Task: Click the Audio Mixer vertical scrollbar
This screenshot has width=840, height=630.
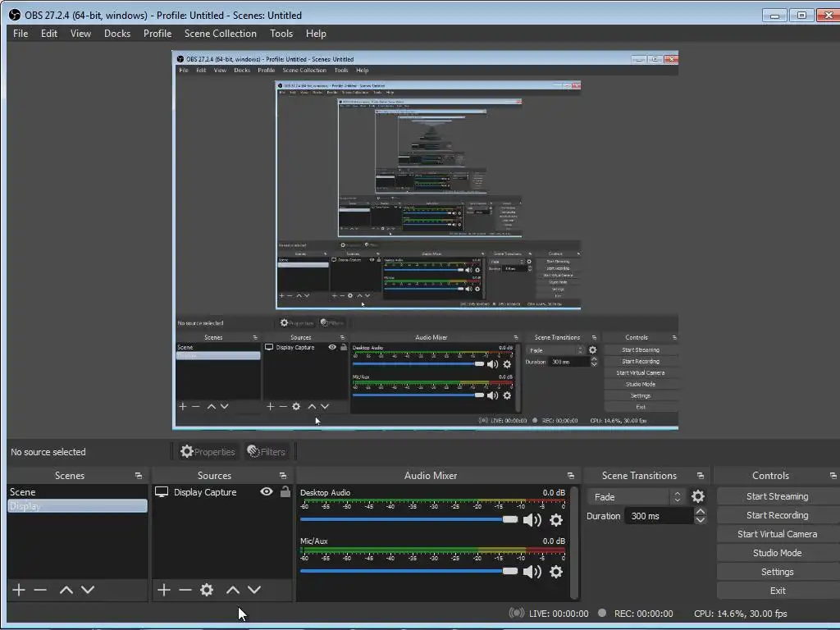Action: (575, 542)
